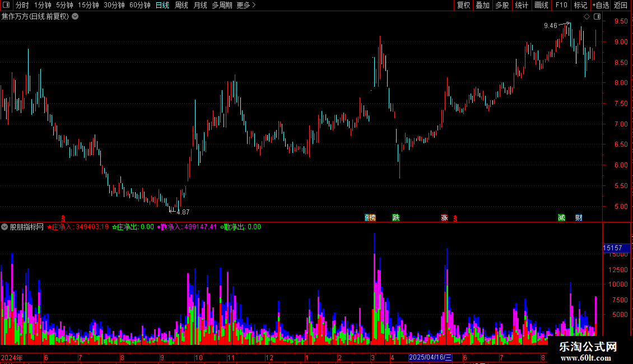
Task: Click the diamond icon above the price axis
Action: (587, 16)
